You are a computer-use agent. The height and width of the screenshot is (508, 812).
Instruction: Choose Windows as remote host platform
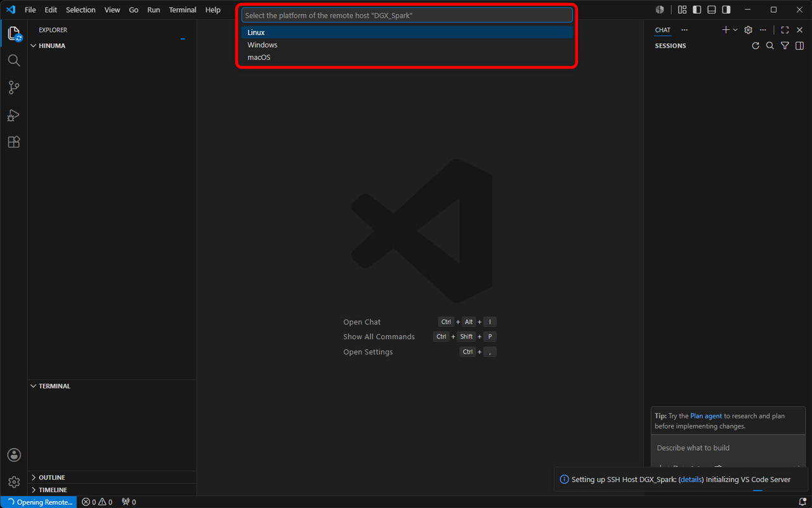[407, 45]
